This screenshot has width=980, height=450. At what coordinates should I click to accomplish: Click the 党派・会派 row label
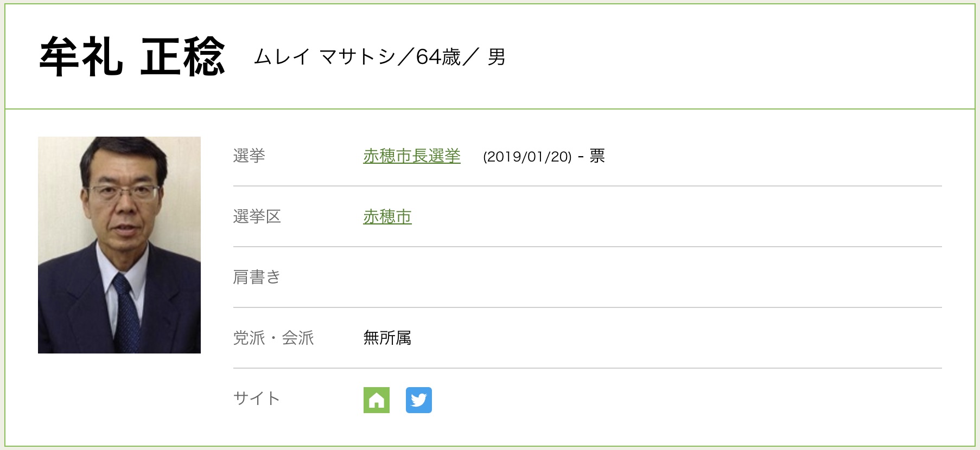click(x=273, y=338)
